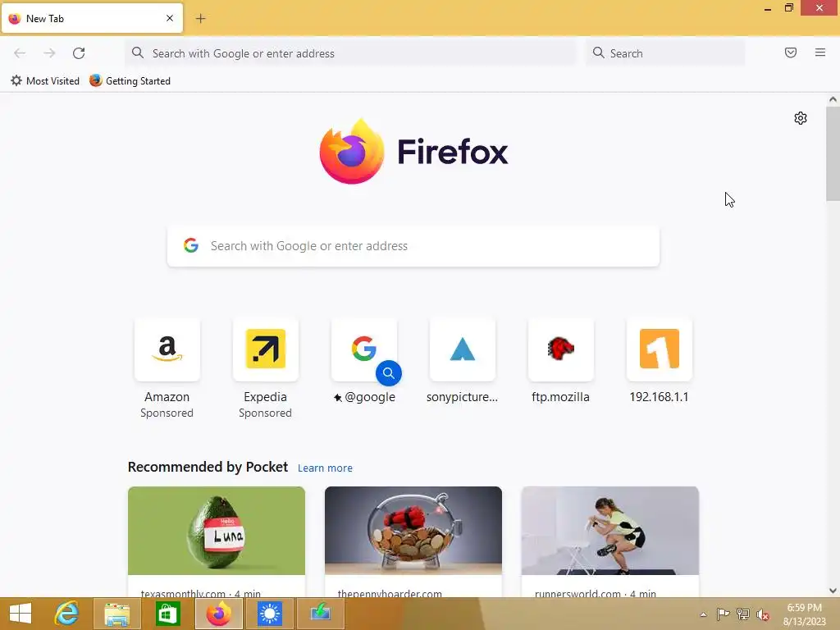Open a new tab with plus button
Image resolution: width=840 pixels, height=630 pixels.
(x=200, y=19)
